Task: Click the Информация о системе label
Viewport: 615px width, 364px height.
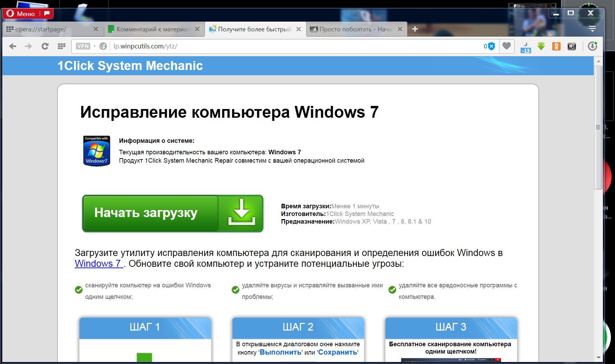Action: coord(157,141)
